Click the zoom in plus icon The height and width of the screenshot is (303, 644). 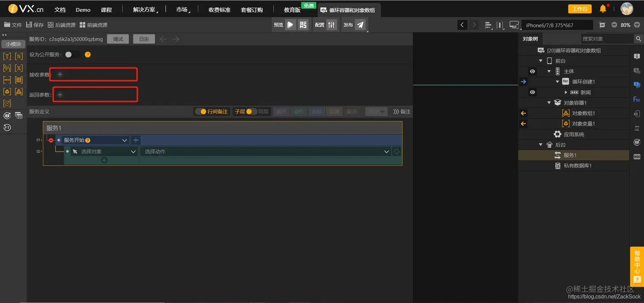point(637,25)
